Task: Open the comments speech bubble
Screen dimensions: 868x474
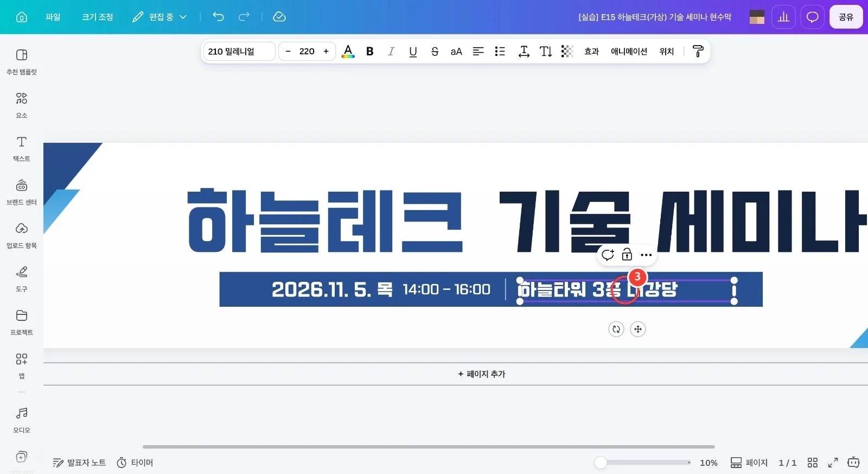Action: [x=812, y=17]
